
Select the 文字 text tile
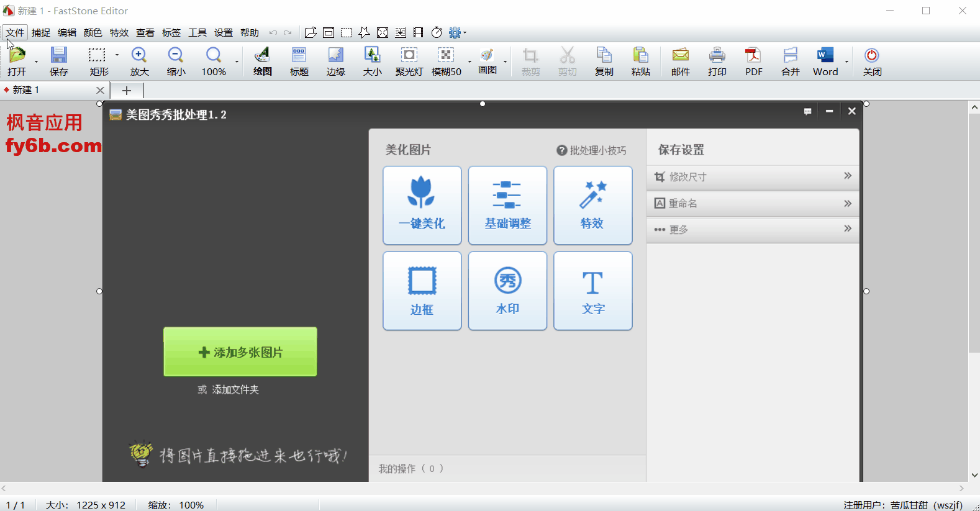tap(592, 291)
